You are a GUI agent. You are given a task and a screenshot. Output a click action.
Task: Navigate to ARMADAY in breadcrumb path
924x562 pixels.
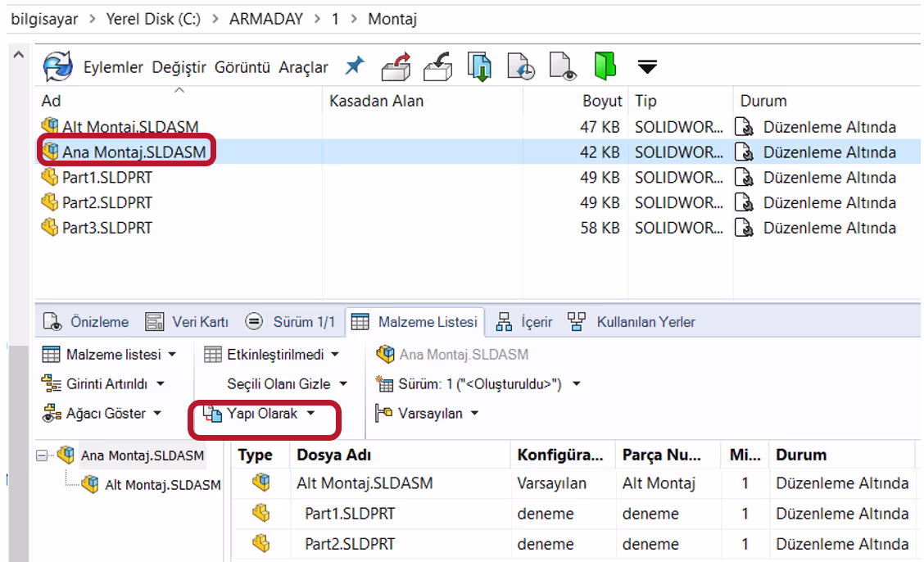265,19
